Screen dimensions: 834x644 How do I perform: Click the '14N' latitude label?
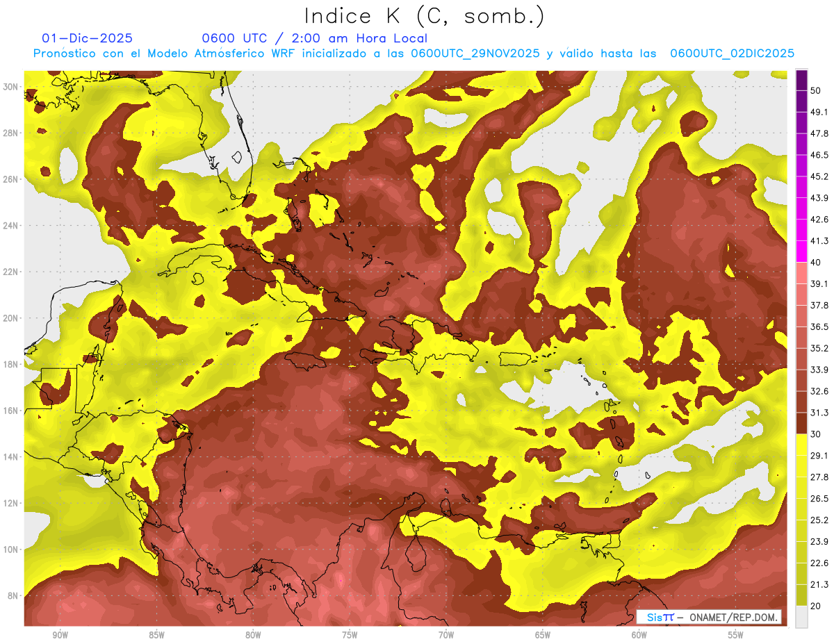click(12, 456)
